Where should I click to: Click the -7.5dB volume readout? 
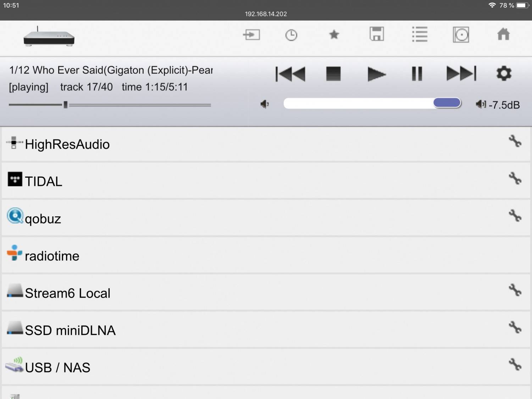[504, 105]
